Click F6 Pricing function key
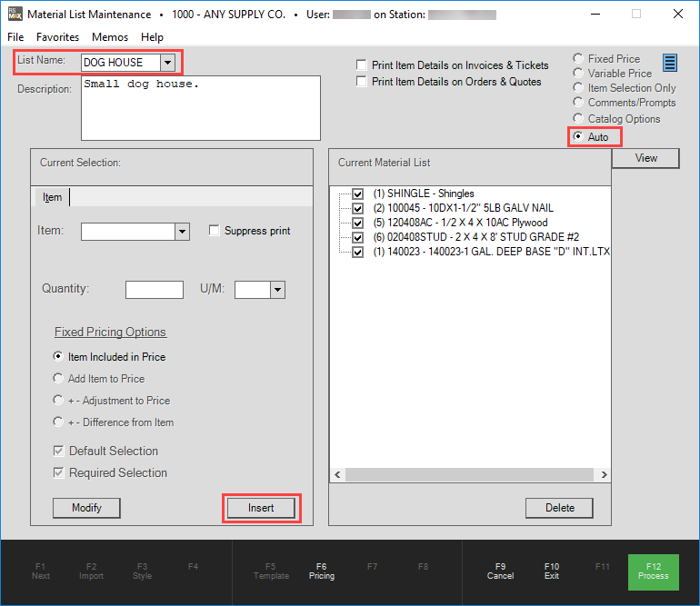Screen dimensions: 700x606 click(322, 571)
